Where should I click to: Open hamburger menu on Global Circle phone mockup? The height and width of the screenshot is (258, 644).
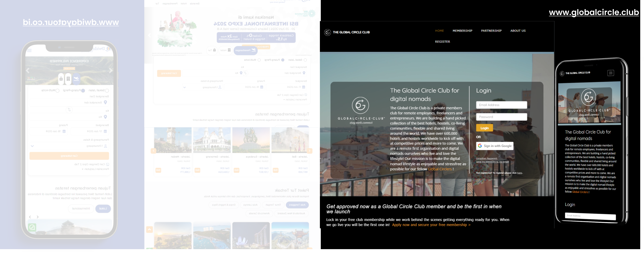tap(610, 73)
